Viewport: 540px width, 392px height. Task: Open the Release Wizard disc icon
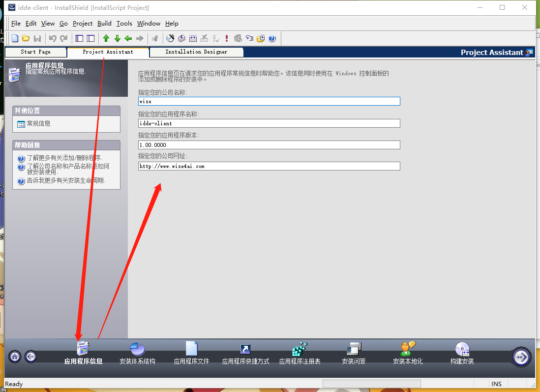(x=170, y=38)
